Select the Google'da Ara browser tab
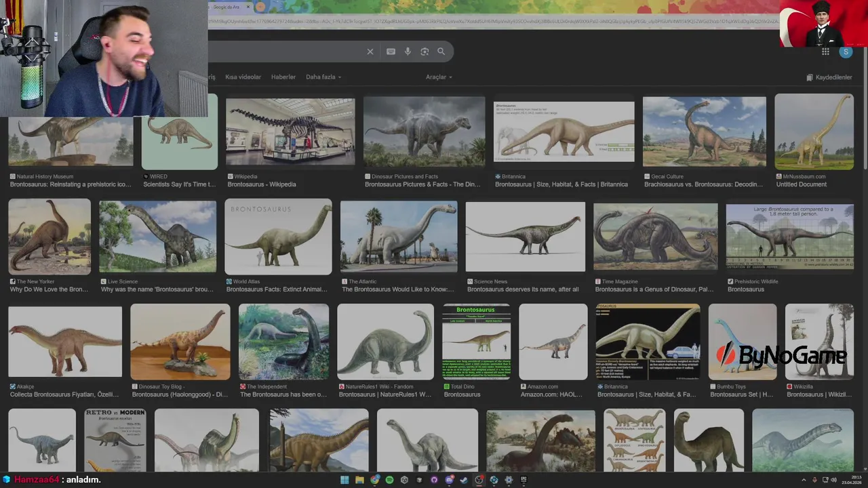Viewport: 868px width, 488px height. (x=229, y=7)
